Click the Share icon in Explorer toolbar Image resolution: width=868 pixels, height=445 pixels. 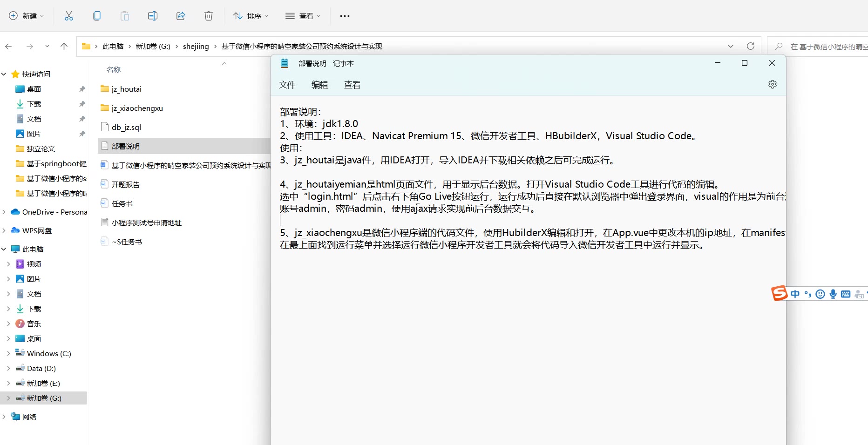click(x=181, y=16)
